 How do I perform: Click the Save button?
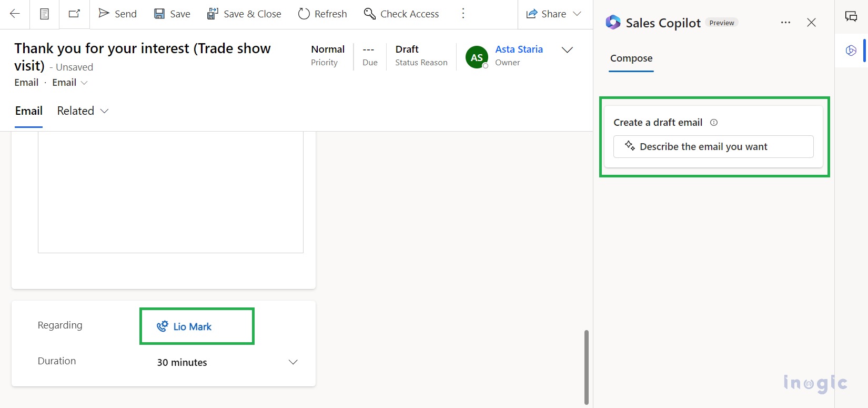pos(172,14)
